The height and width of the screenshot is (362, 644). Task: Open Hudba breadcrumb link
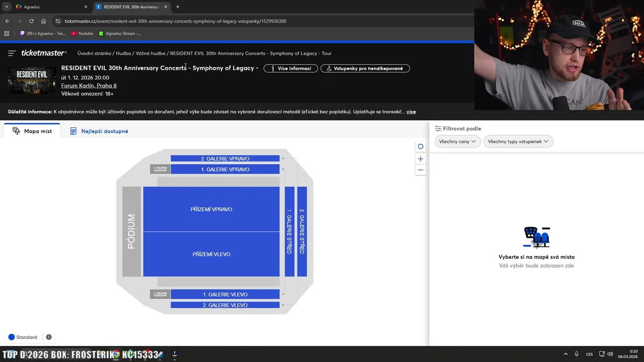123,53
